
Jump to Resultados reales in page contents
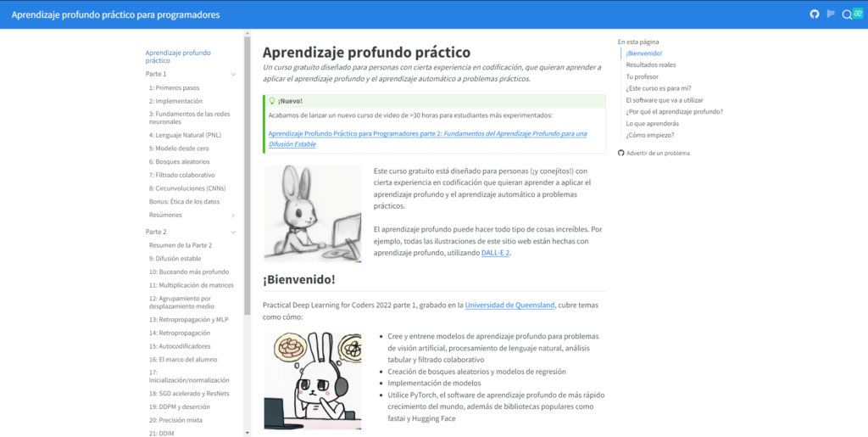[650, 64]
